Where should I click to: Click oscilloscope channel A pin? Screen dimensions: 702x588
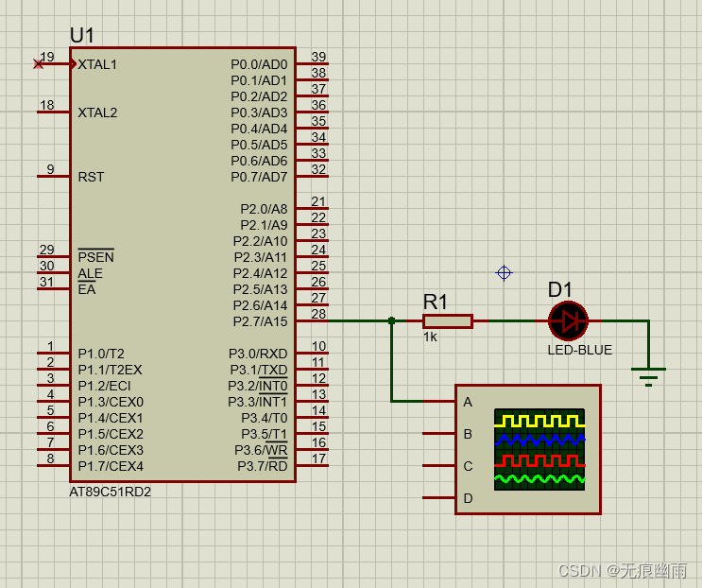pos(438,401)
